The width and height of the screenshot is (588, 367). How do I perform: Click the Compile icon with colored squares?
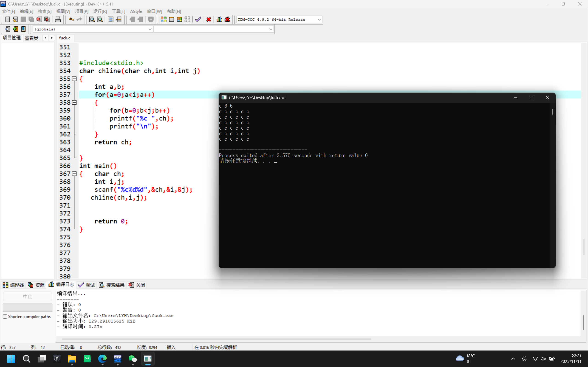tap(164, 19)
